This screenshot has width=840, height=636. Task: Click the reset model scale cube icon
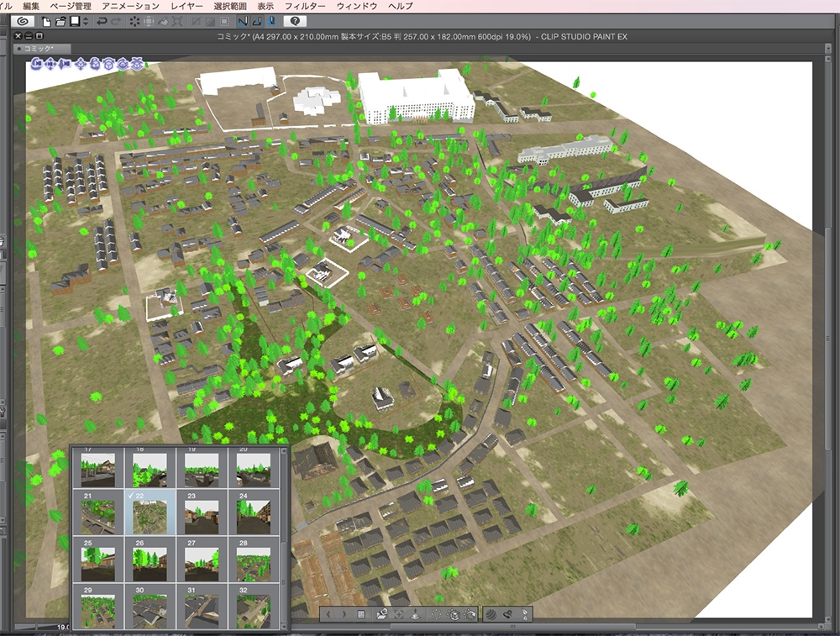454,614
